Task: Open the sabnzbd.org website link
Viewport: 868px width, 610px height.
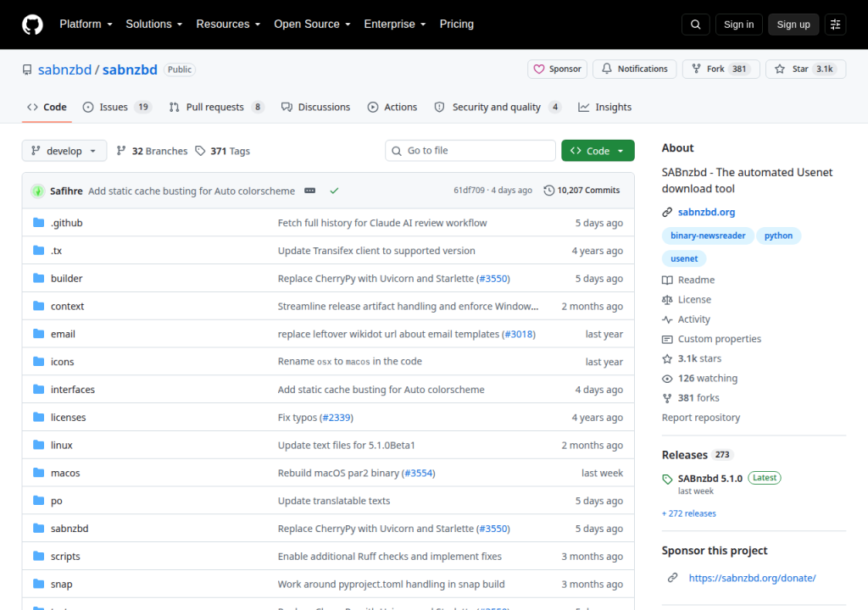Action: tap(706, 212)
